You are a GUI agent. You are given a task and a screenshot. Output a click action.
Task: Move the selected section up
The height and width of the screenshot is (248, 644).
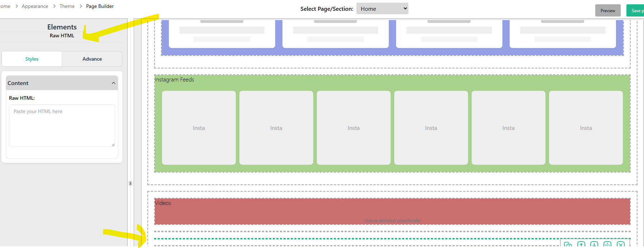(x=581, y=244)
